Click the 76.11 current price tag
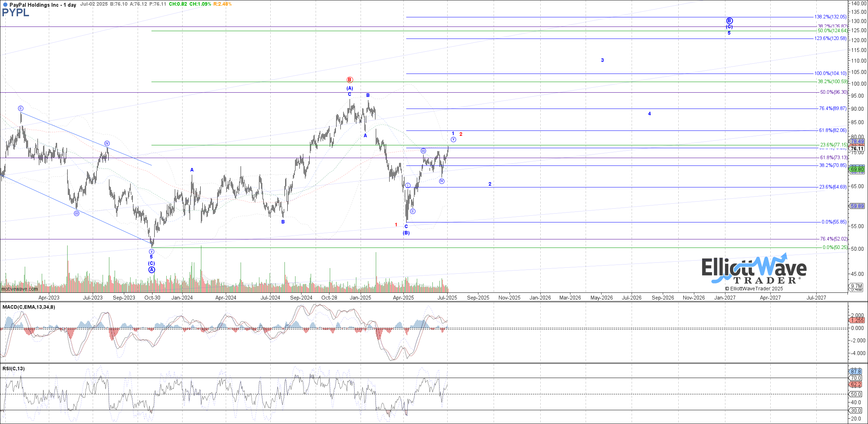 (857, 149)
